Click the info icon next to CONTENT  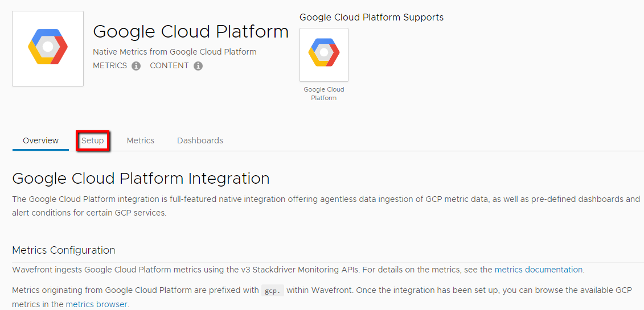[x=198, y=66]
